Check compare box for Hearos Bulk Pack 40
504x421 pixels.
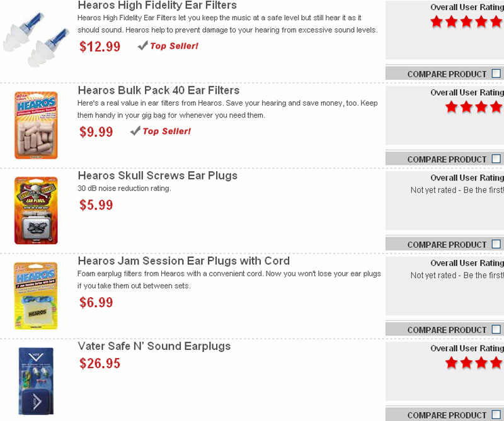[x=496, y=159]
